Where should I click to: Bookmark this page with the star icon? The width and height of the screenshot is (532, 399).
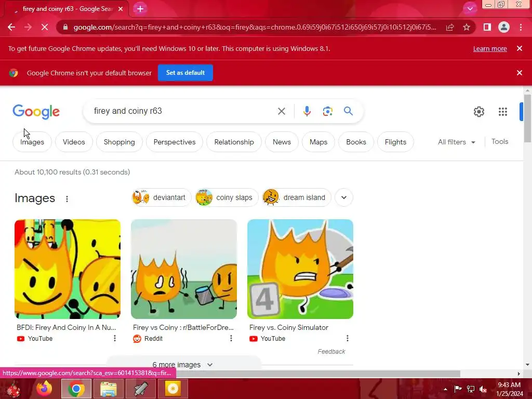pos(467,27)
